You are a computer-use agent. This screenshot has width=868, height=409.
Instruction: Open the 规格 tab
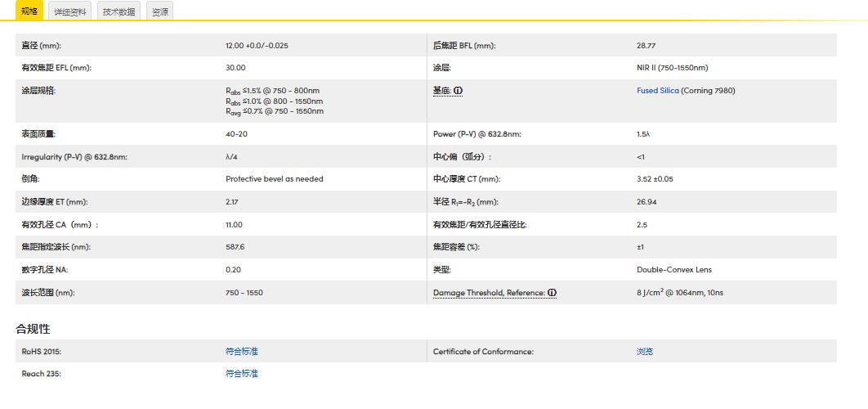click(x=29, y=11)
